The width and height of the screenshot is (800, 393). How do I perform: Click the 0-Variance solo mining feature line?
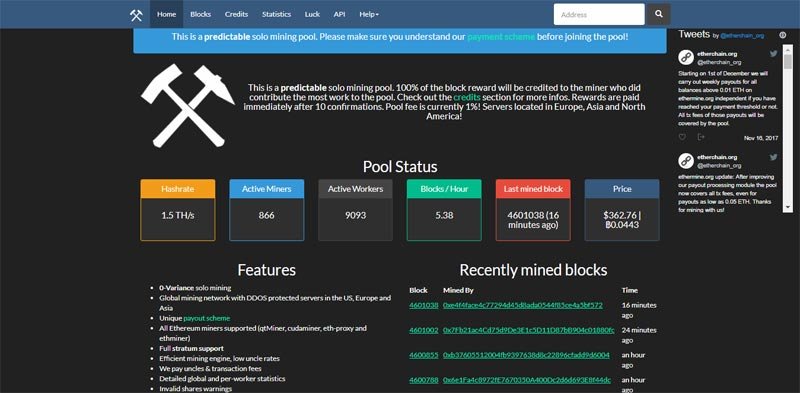(x=195, y=288)
